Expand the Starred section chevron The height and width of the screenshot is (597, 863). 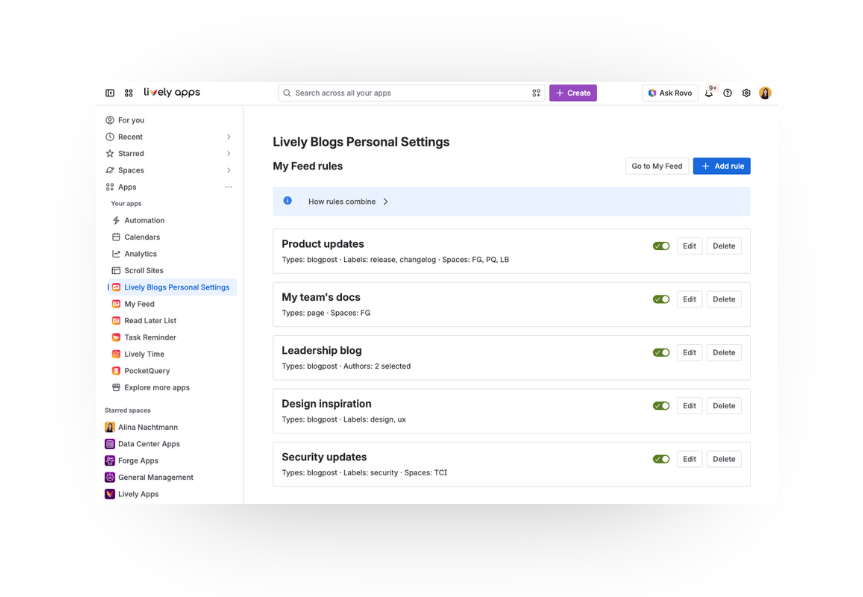pyautogui.click(x=228, y=154)
